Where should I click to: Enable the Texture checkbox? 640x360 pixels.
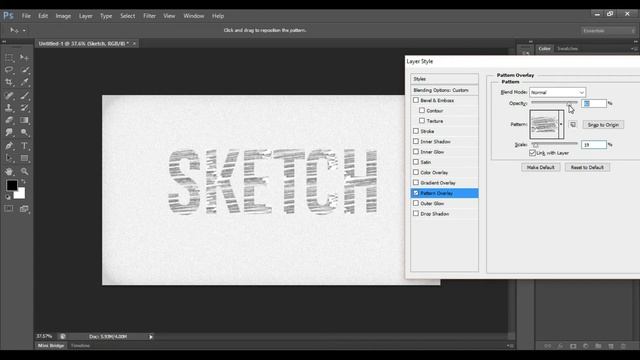pyautogui.click(x=422, y=120)
